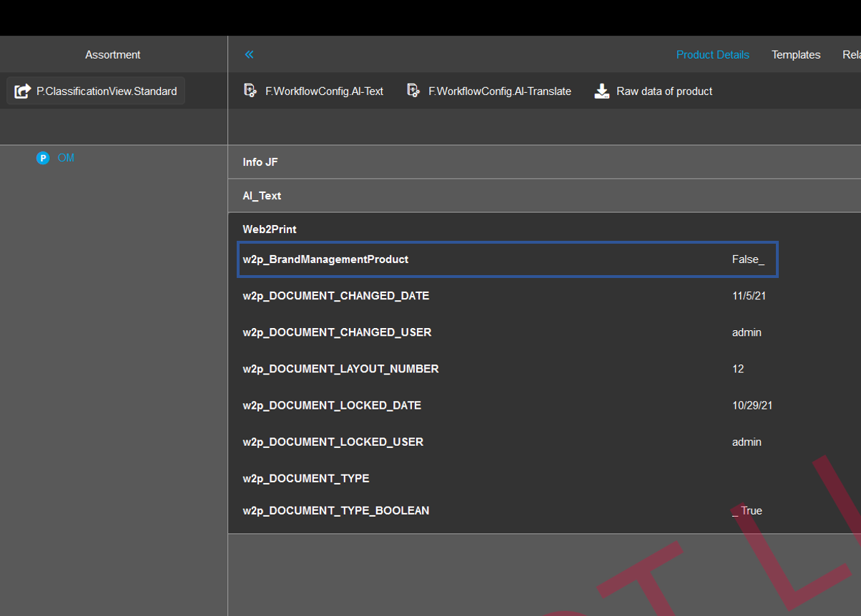Click the F.WorkflowConfig.AI-Text workflow icon
Viewport: 861px width, 616px height.
250,91
